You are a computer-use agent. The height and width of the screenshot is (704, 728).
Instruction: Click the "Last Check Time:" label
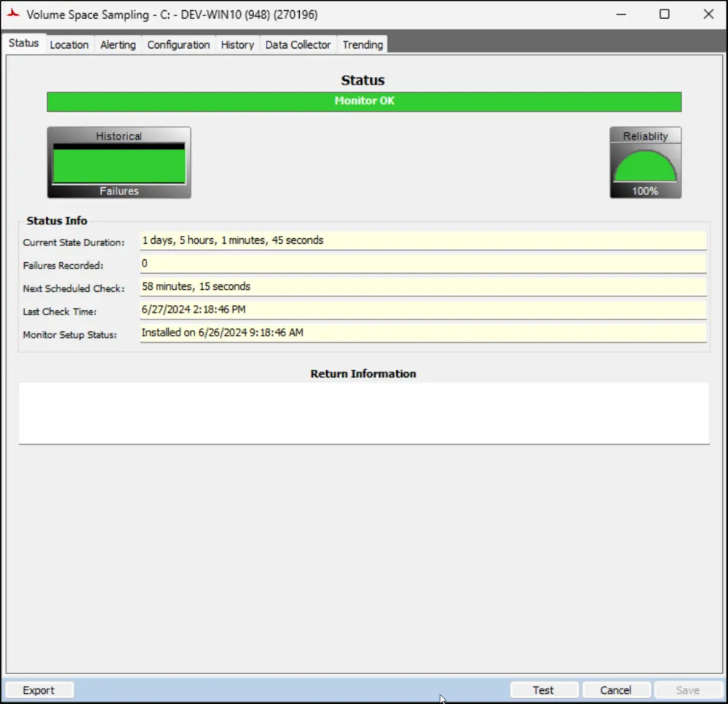(60, 312)
